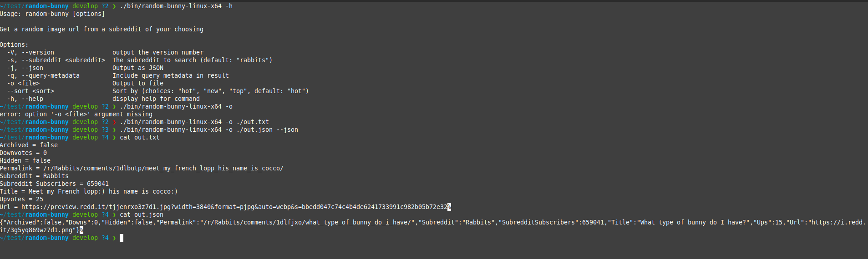
Task: Click the 'cat out.json' command text
Action: pos(142,214)
